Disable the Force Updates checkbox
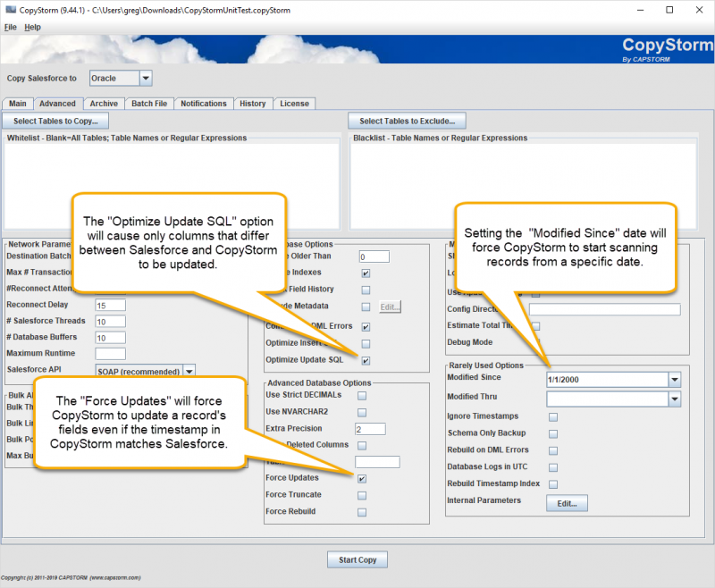 [363, 478]
